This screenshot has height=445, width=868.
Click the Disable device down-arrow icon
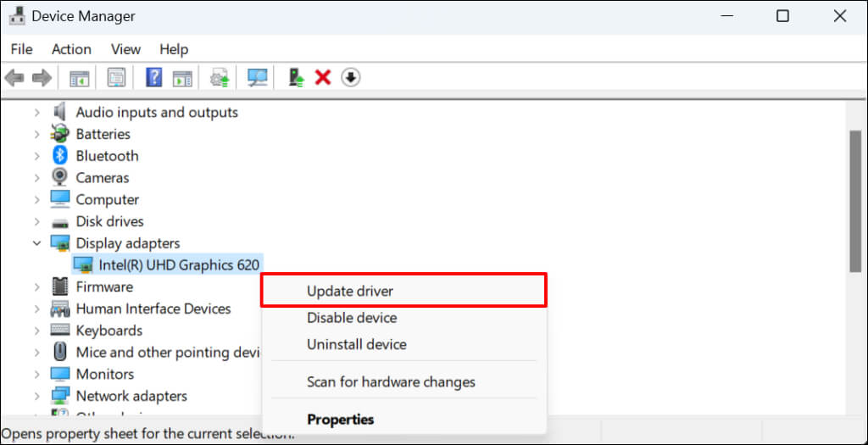pyautogui.click(x=350, y=77)
